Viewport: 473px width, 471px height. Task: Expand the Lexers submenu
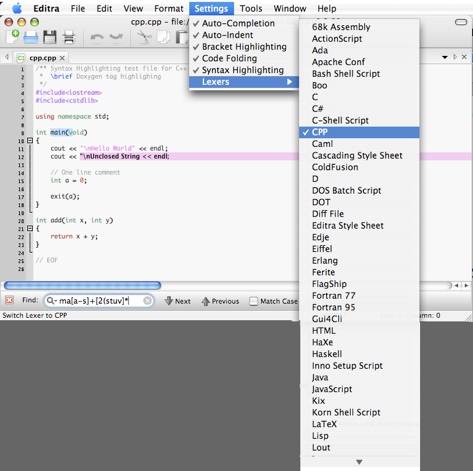pos(244,82)
